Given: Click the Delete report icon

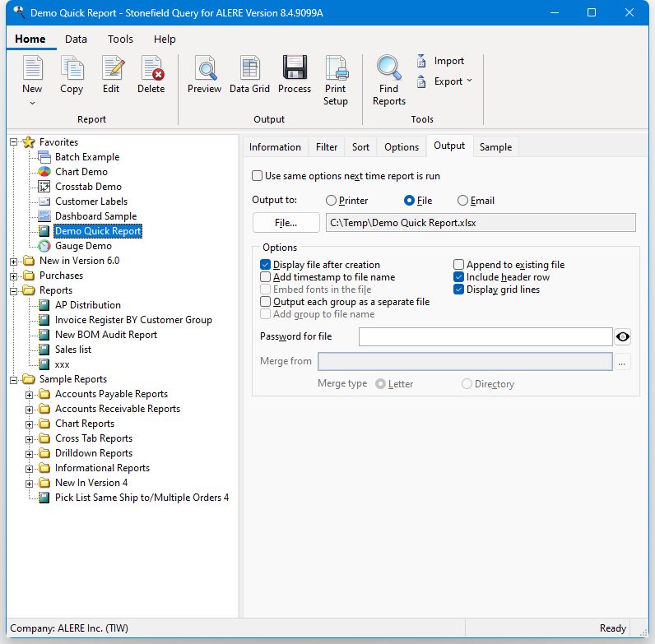Looking at the screenshot, I should click(152, 67).
